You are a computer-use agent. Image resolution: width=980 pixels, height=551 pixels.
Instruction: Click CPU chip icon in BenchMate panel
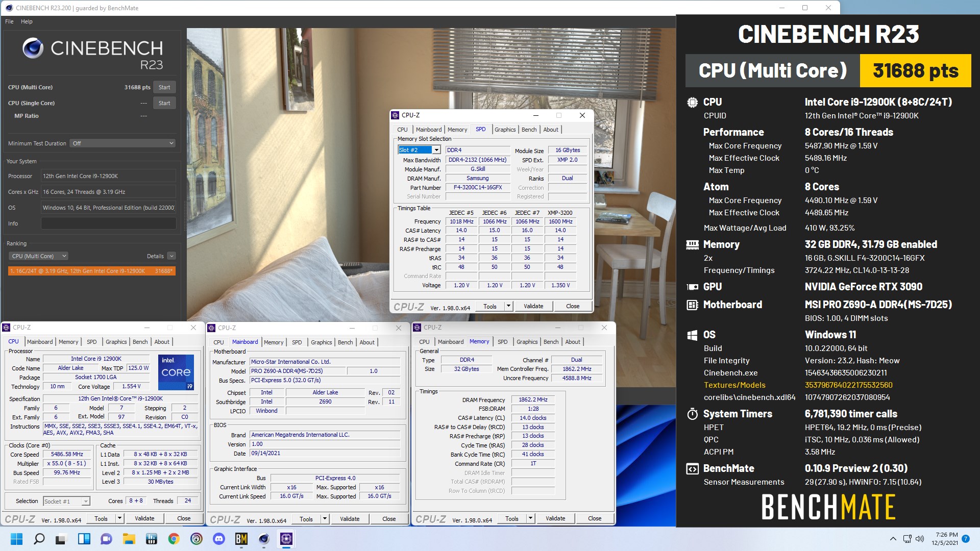pyautogui.click(x=692, y=102)
